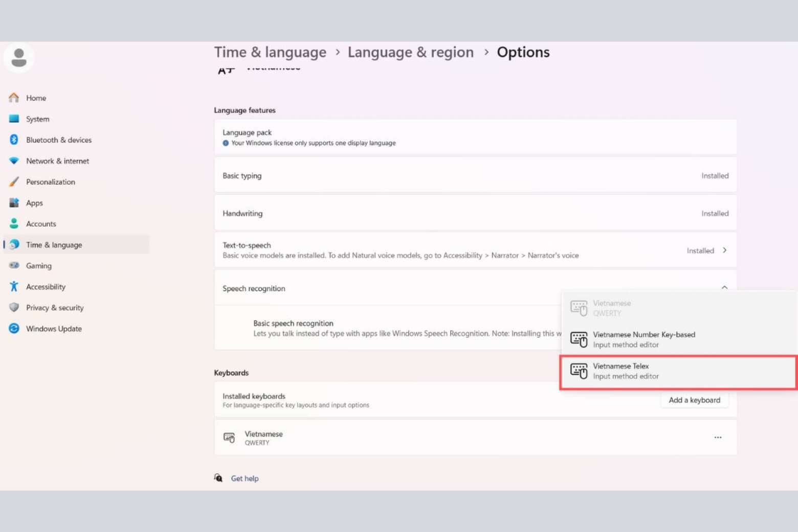Screen dimensions: 798x532
Task: Collapse the Speech recognition section
Action: [724, 287]
